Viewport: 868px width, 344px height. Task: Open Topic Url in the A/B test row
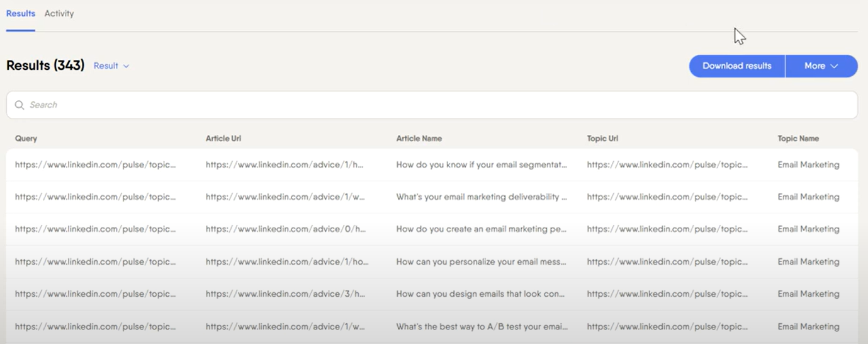point(668,326)
